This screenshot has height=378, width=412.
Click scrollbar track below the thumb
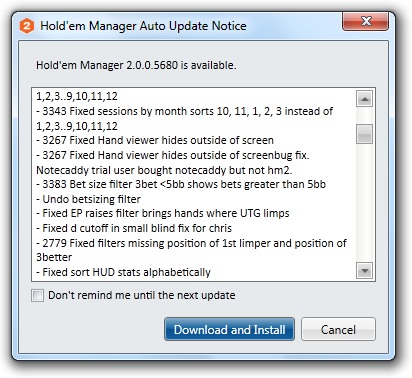pos(364,203)
